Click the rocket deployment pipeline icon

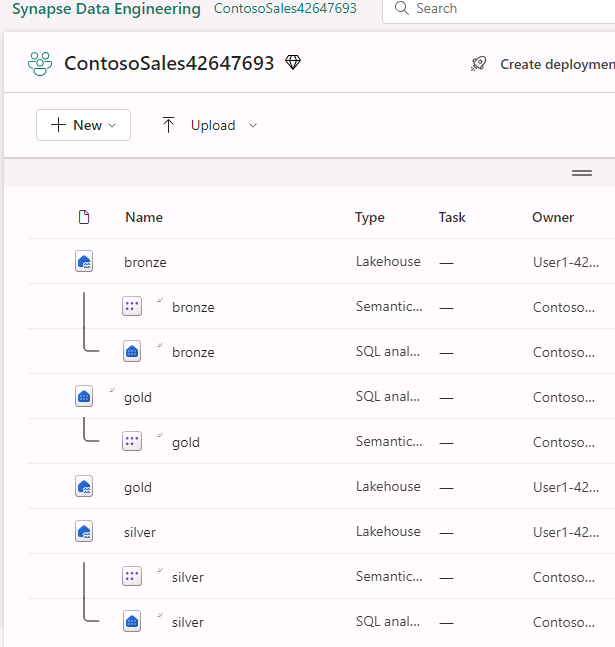tap(479, 64)
